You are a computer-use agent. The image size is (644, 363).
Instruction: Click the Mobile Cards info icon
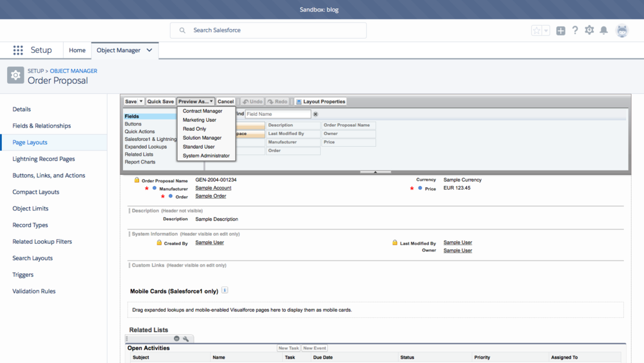225,290
